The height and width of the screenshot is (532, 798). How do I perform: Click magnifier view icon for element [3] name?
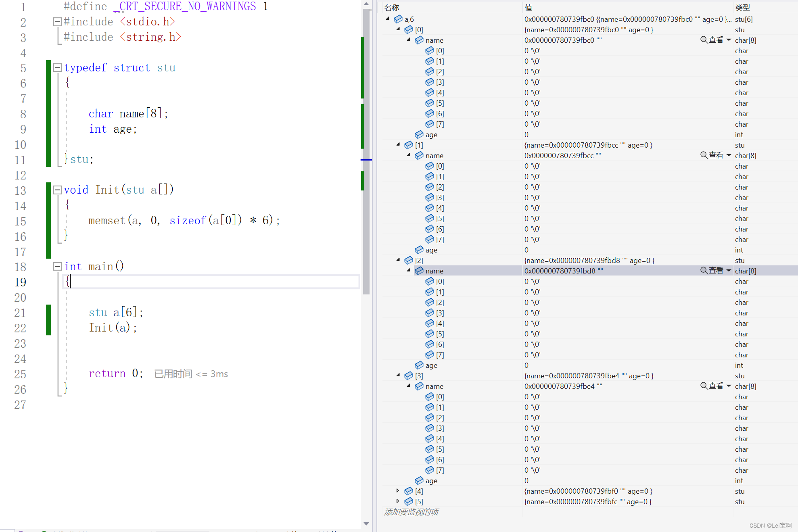click(x=704, y=386)
